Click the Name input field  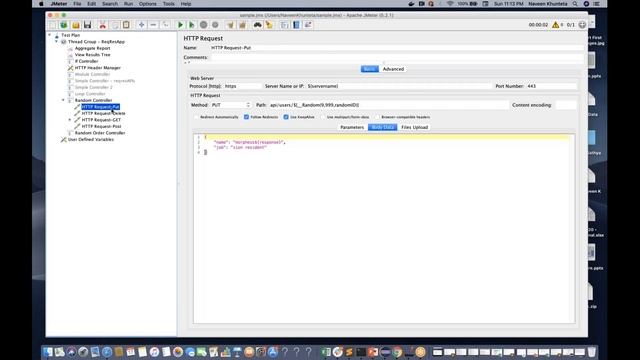397,48
